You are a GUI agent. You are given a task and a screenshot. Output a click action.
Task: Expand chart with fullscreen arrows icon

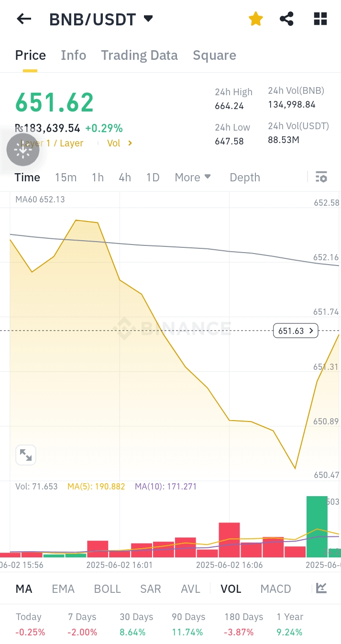tap(26, 455)
